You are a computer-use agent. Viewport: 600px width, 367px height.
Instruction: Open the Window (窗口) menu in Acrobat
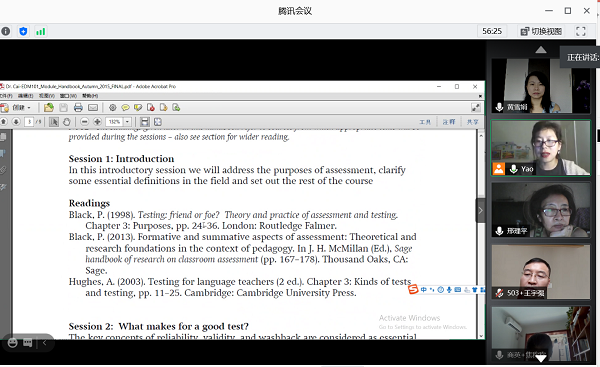pos(68,96)
